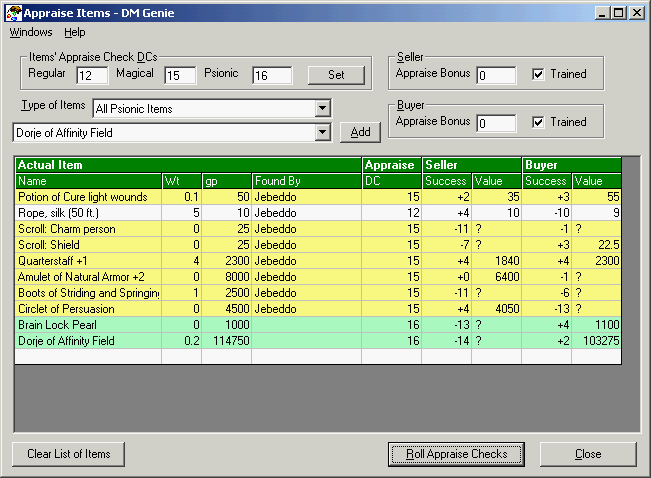Viewport: 651px width, 478px height.
Task: Focus the Seller Appraise Bonus field
Action: (496, 75)
